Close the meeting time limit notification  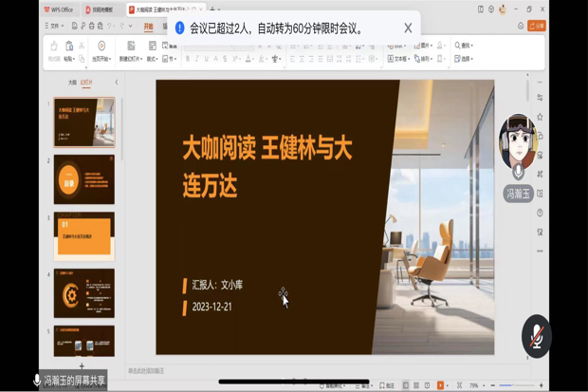tap(408, 28)
